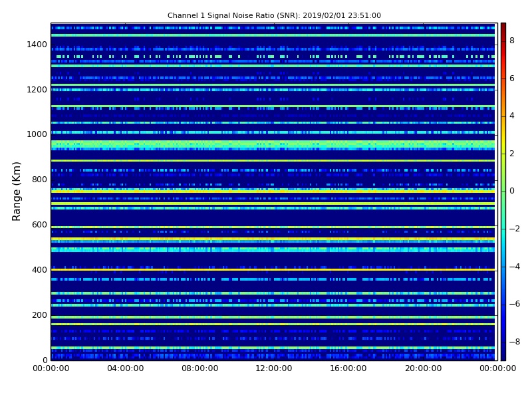Click the yellow SNR band near 750 km
The width and height of the screenshot is (532, 399).
(x=273, y=192)
